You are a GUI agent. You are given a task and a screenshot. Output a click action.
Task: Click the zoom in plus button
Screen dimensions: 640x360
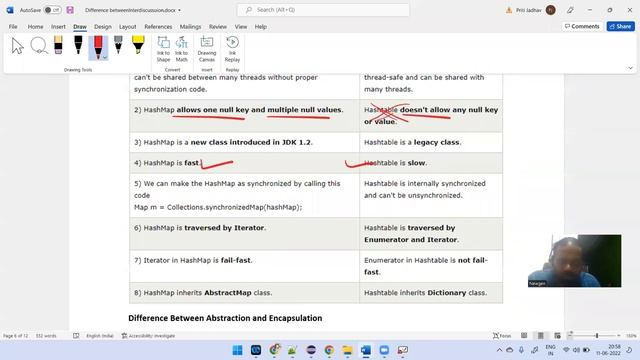(619, 336)
